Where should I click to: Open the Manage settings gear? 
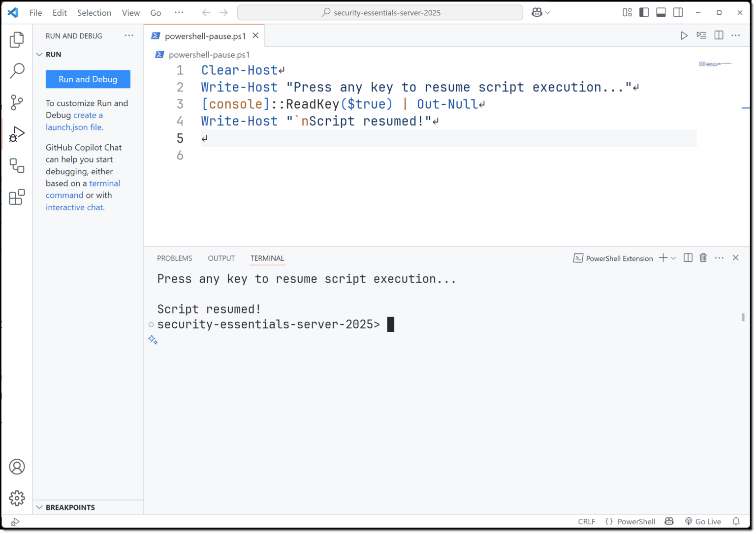coord(17,498)
